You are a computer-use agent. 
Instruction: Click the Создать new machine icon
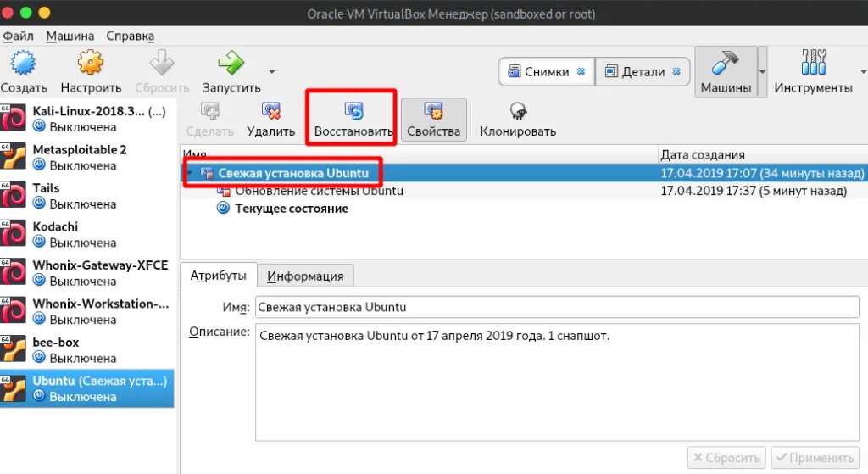tap(23, 63)
